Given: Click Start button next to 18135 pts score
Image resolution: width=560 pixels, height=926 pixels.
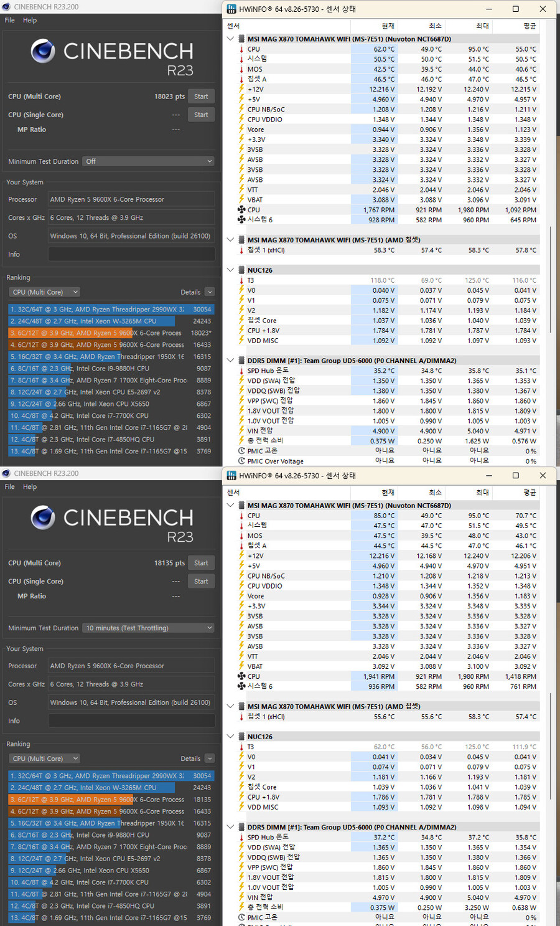Looking at the screenshot, I should [201, 563].
